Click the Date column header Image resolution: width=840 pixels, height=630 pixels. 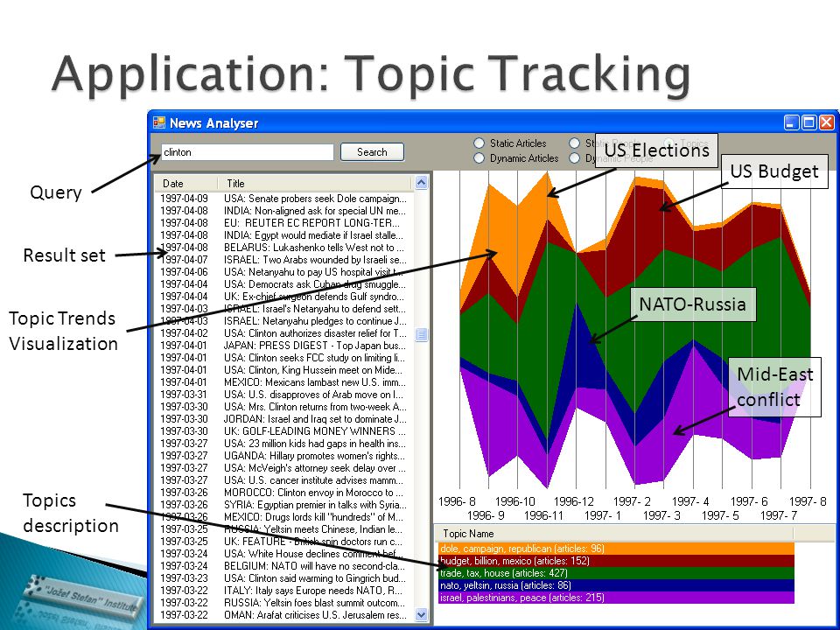pos(186,183)
